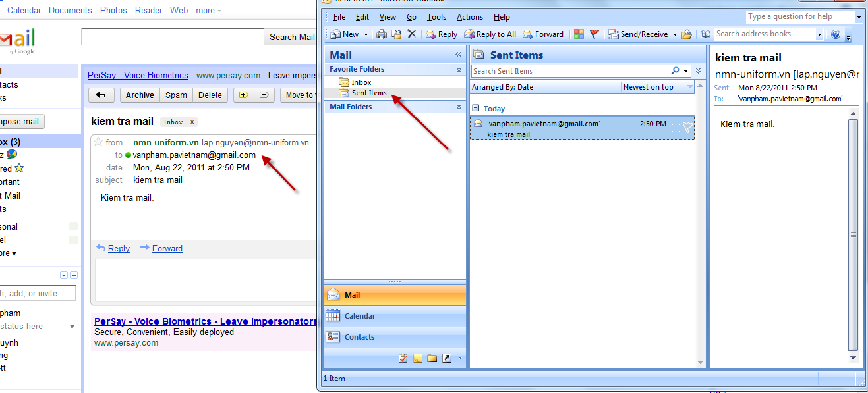
Task: Click the minus label icon in Gmail
Action: coord(264,95)
